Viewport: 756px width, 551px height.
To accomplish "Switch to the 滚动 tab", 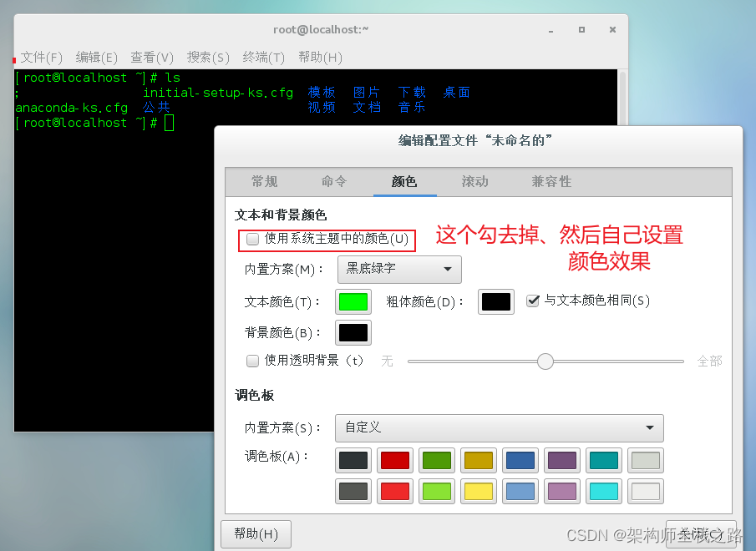I will click(x=475, y=181).
